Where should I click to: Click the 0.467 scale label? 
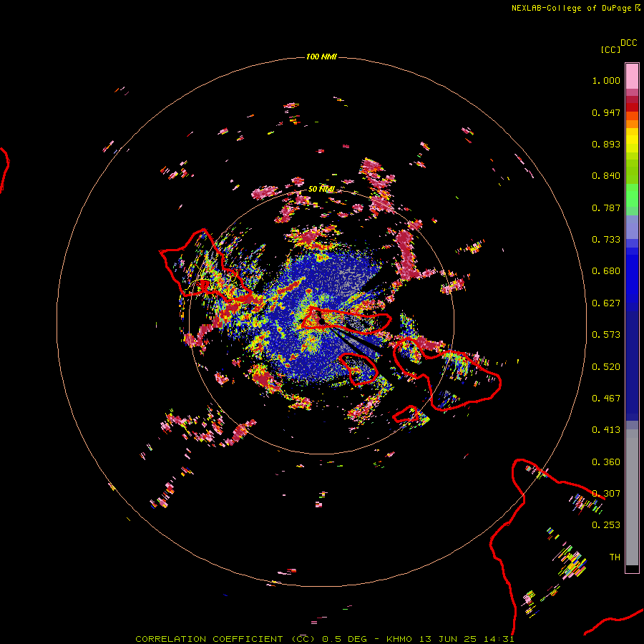pyautogui.click(x=606, y=399)
